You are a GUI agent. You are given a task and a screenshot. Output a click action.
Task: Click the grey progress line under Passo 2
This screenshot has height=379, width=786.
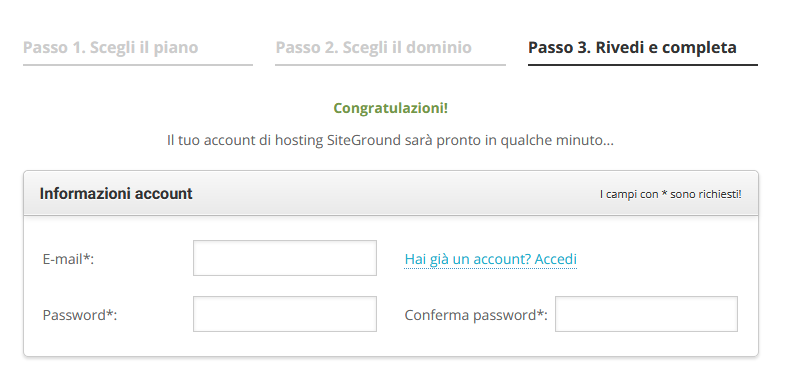[390, 65]
